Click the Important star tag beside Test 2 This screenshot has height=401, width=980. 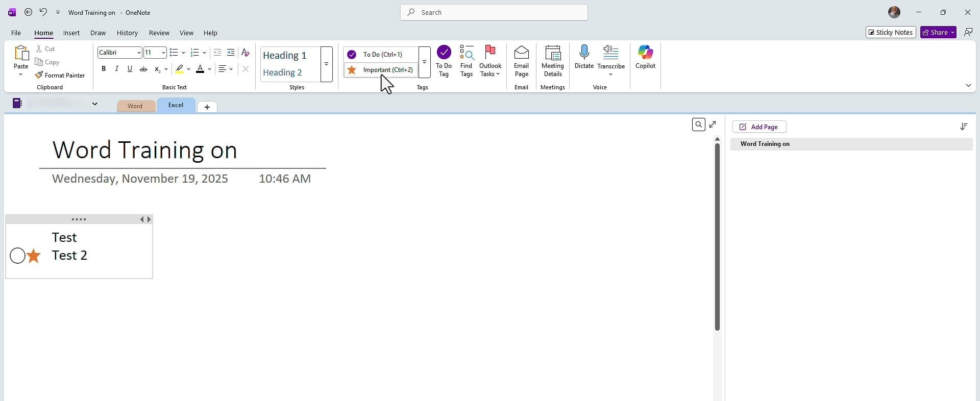pos(34,256)
